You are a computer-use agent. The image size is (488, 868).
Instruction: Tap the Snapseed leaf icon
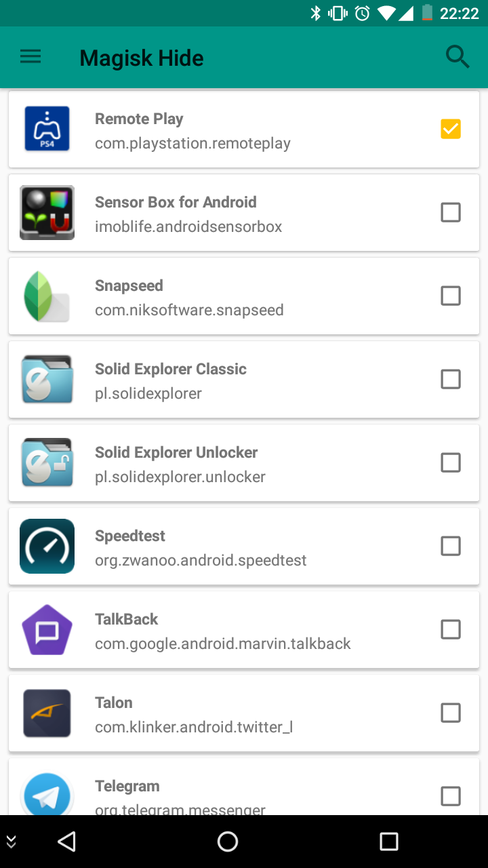point(47,296)
